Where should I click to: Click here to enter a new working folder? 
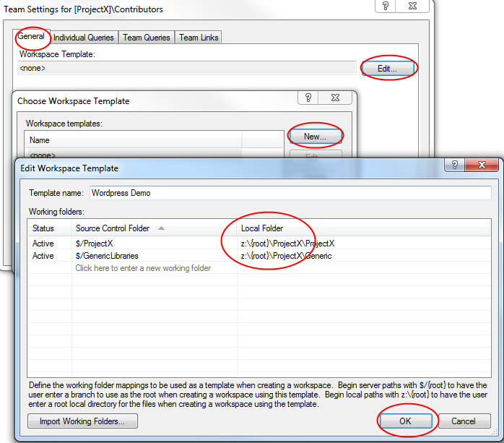[x=143, y=268]
